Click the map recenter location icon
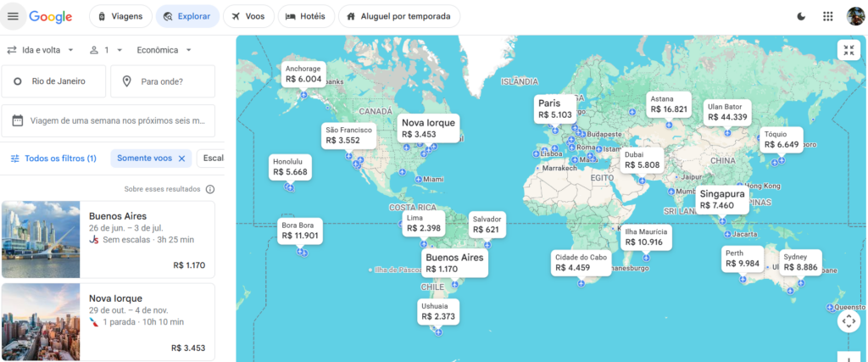Image resolution: width=868 pixels, height=362 pixels. pyautogui.click(x=849, y=321)
